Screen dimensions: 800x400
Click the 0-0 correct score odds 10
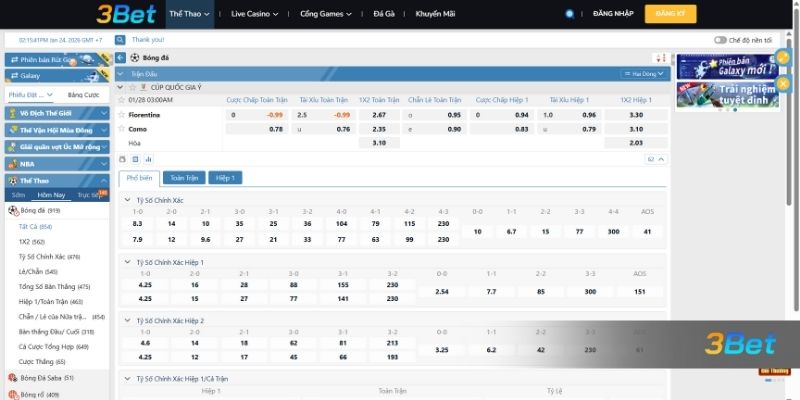(x=478, y=232)
